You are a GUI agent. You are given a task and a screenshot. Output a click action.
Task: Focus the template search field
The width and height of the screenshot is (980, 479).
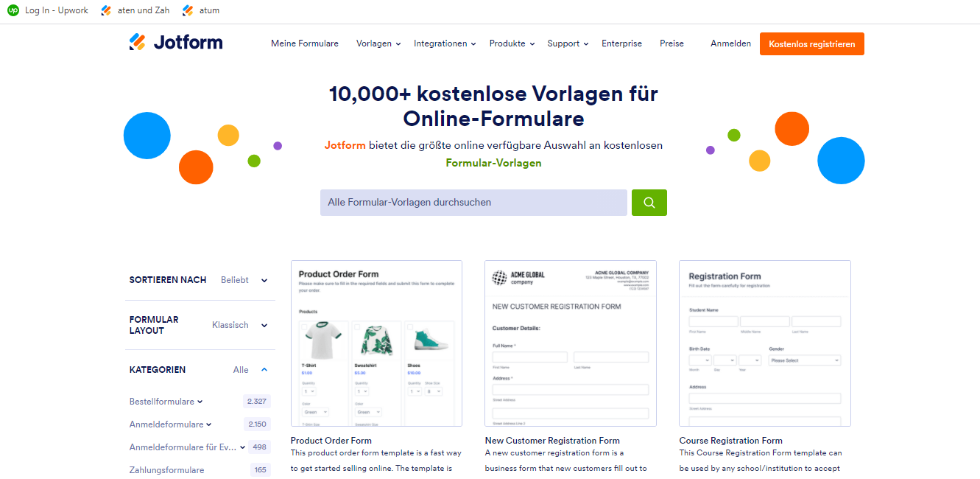473,203
